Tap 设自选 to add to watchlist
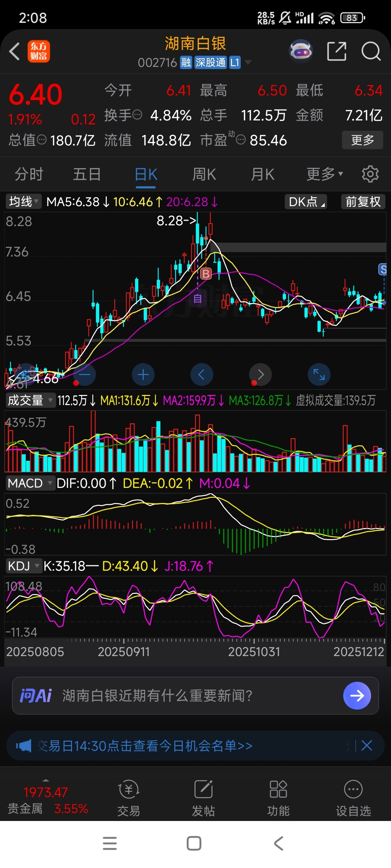This screenshot has height=868, width=391. pos(353,799)
